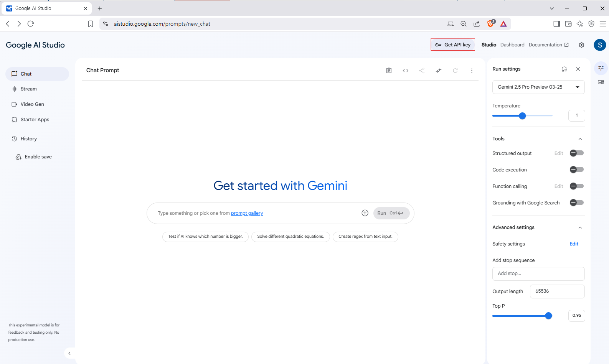Image resolution: width=609 pixels, height=364 pixels.
Task: Open the browser hamburger menu
Action: click(603, 24)
